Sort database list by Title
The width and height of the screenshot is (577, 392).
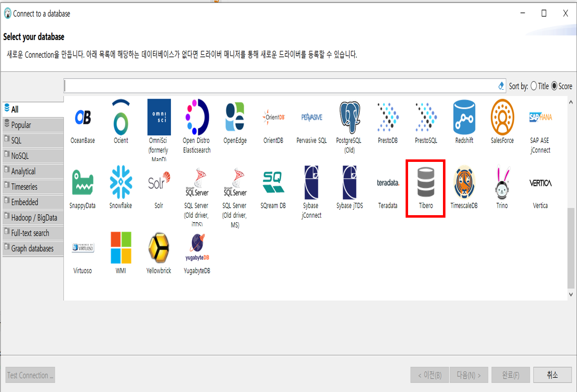point(540,86)
